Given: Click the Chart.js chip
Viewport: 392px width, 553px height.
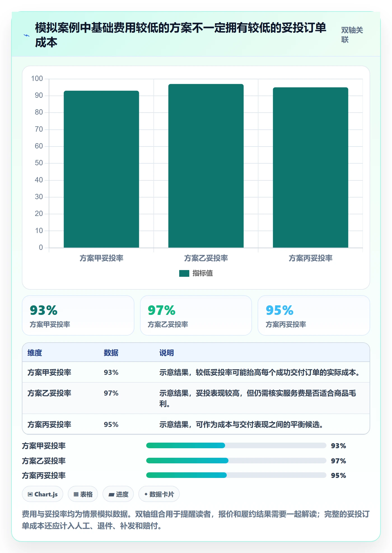Looking at the screenshot, I should click(43, 494).
